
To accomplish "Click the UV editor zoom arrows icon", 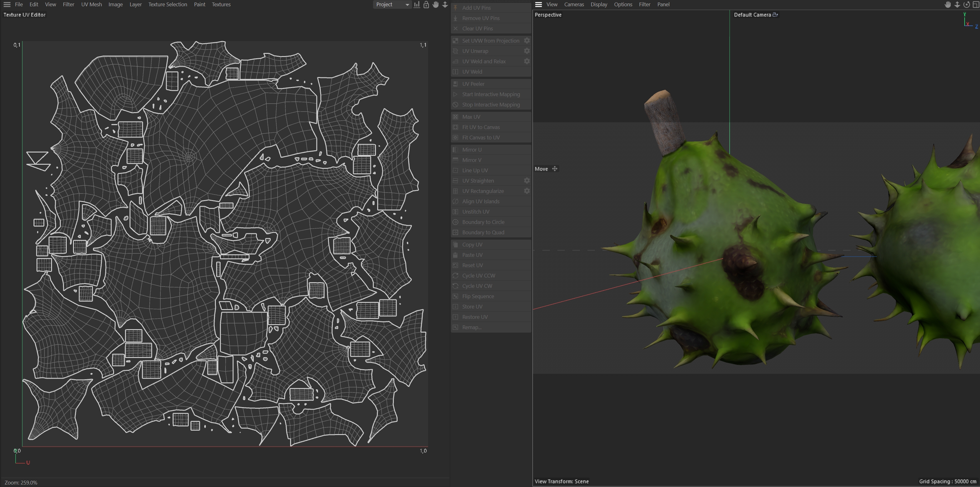I will [x=445, y=5].
